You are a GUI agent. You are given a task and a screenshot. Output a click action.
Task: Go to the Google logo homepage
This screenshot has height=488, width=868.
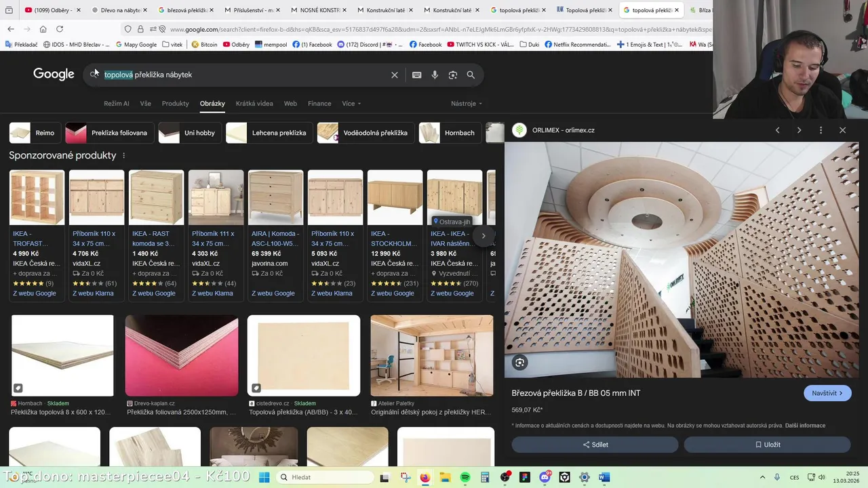54,75
